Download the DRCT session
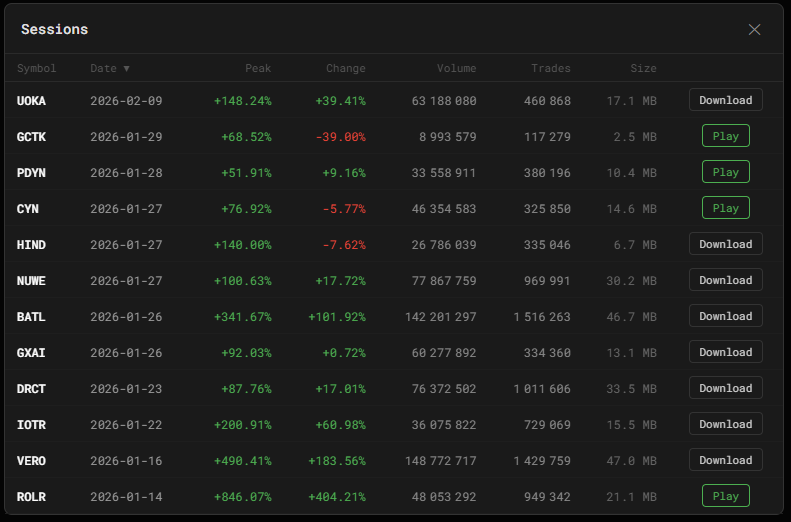 click(725, 388)
